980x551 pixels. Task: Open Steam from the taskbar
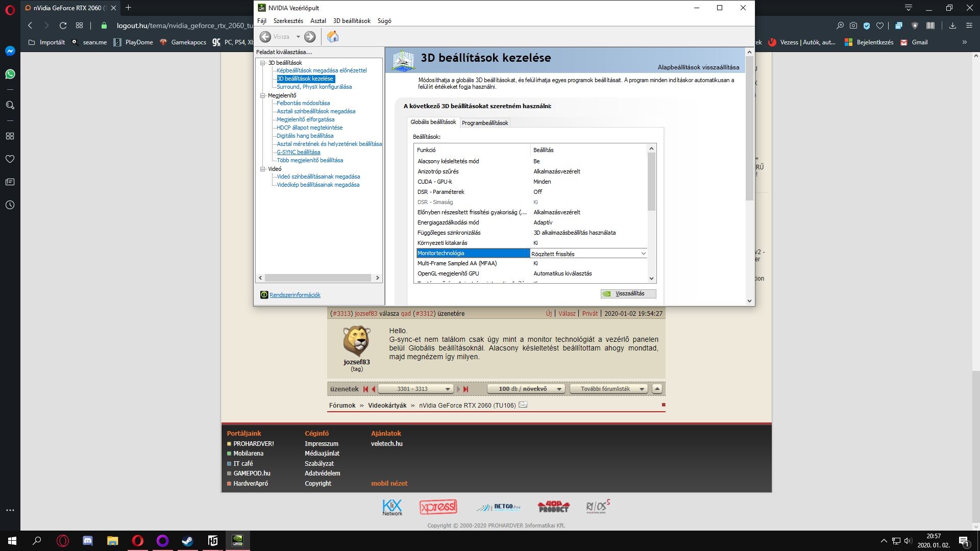tap(187, 541)
